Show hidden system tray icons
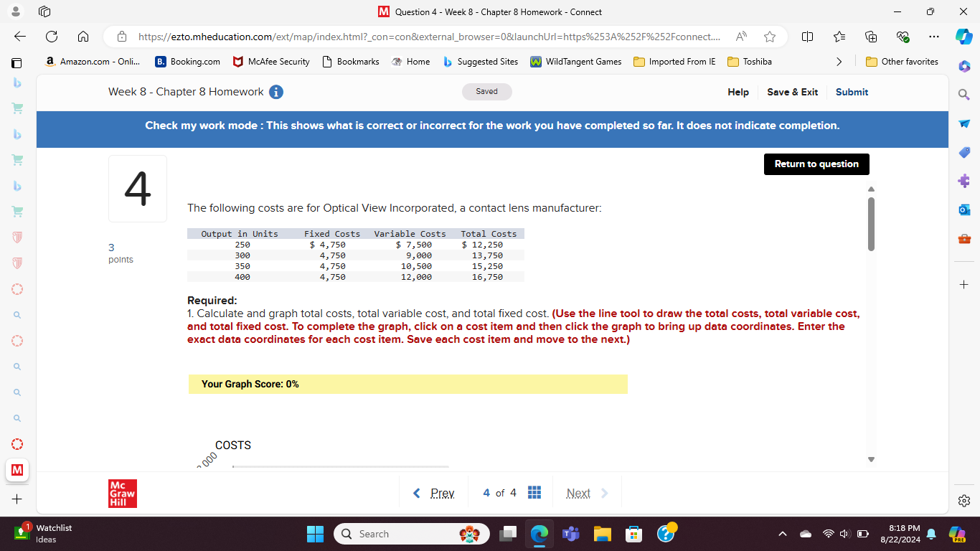Image resolution: width=980 pixels, height=551 pixels. point(783,534)
